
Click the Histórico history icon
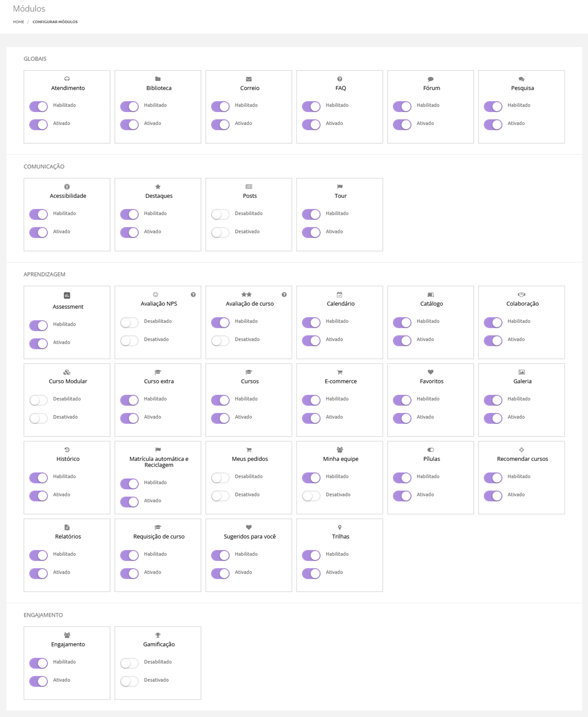coord(67,450)
